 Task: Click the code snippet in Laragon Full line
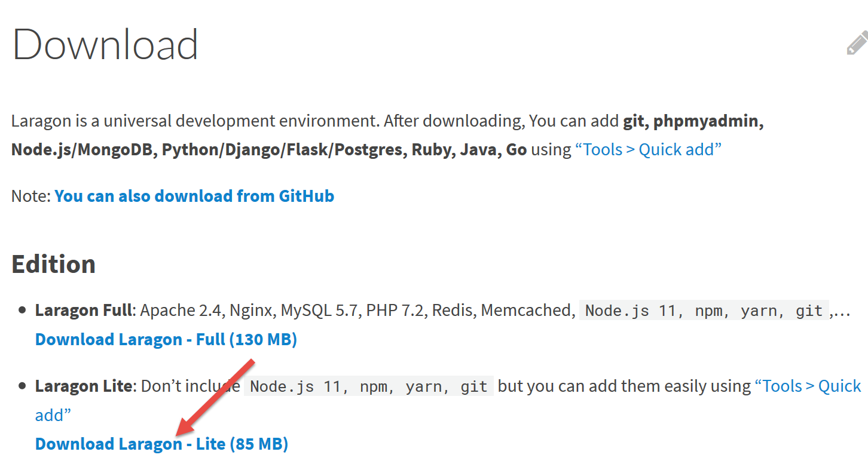coord(704,311)
